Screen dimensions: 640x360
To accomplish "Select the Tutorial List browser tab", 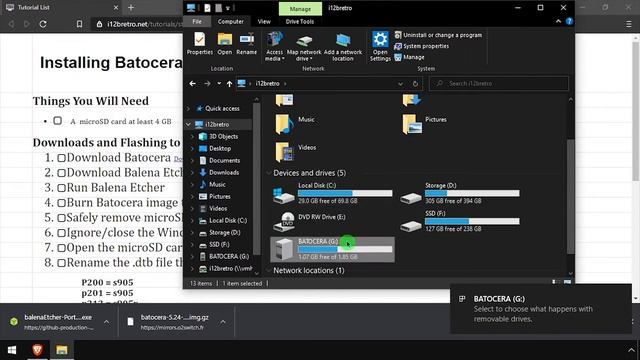I will pos(61,7).
